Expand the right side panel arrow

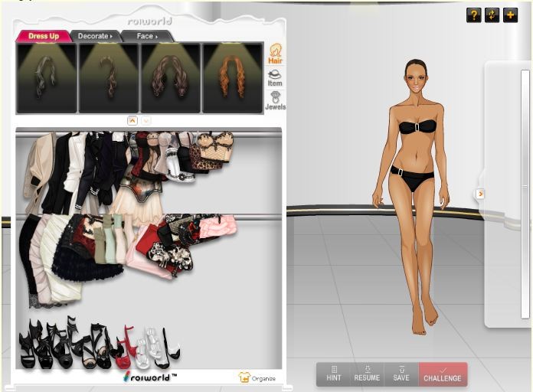pyautogui.click(x=480, y=194)
